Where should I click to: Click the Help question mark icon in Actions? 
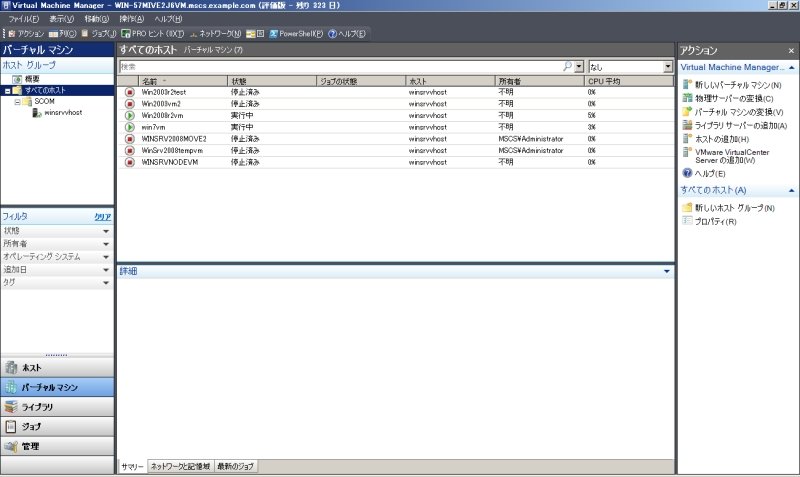tap(687, 173)
